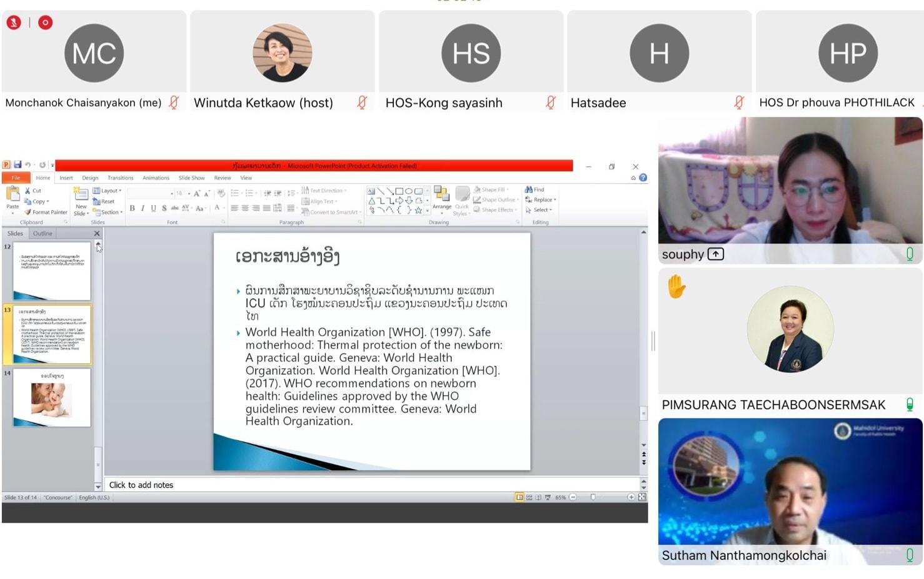Click the Arrange icon in Drawing group
This screenshot has height=579, width=924.
click(x=441, y=194)
